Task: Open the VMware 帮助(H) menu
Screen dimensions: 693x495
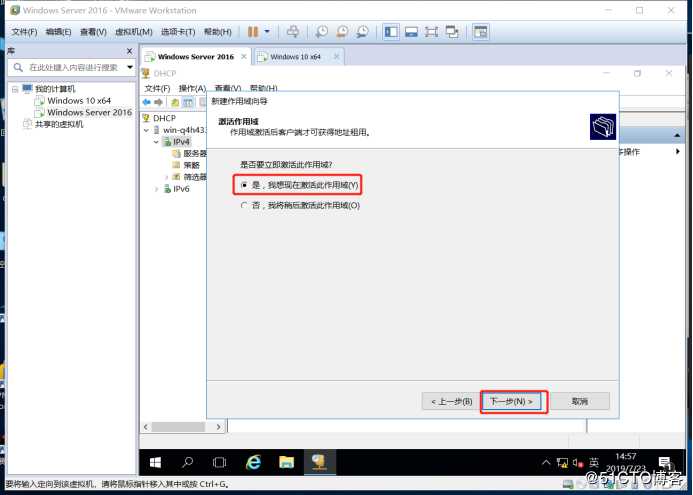Action: [217, 32]
